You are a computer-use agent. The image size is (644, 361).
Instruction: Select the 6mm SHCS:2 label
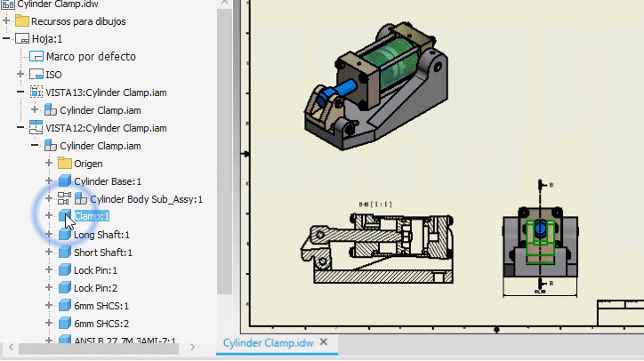click(101, 324)
